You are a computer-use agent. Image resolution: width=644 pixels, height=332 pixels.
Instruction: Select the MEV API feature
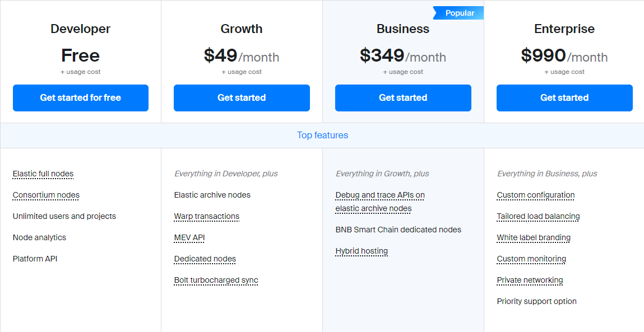pos(189,237)
